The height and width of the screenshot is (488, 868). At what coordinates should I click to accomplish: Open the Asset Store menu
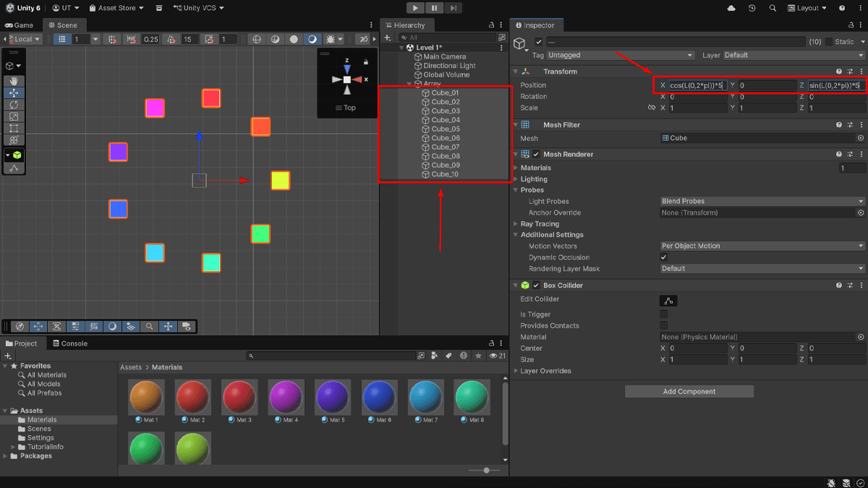tap(116, 8)
